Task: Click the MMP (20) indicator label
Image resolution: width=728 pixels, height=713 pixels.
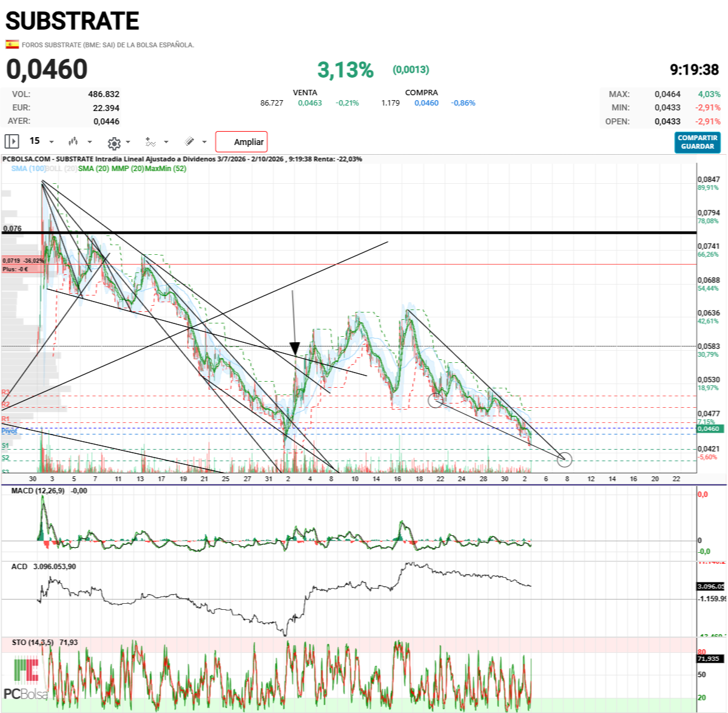Action: coord(127,169)
